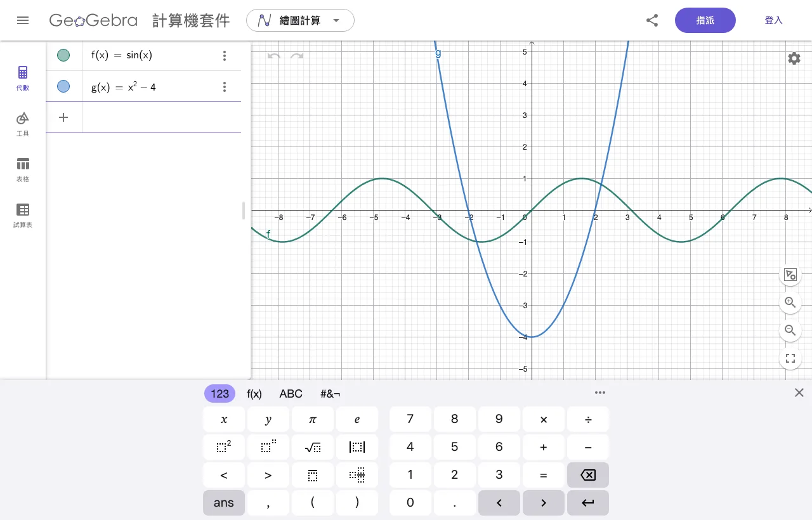Click the plus icon to add input
Screen dimensions: 812x520
tap(63, 117)
